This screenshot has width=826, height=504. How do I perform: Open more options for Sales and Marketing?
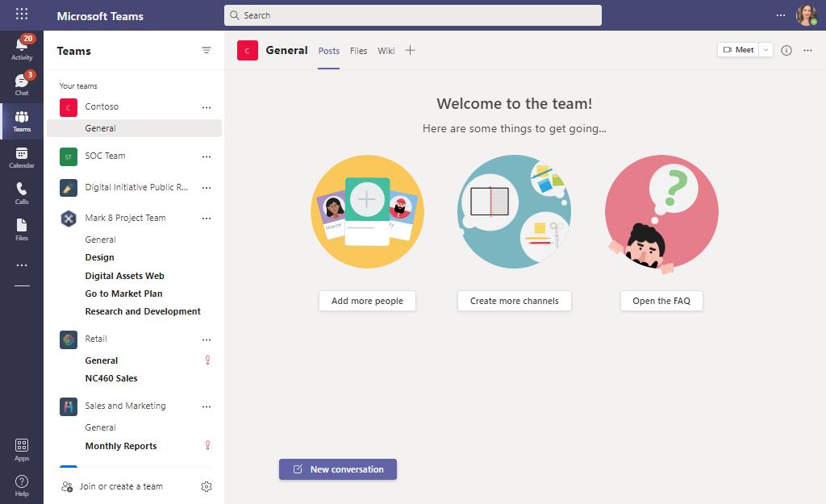pyautogui.click(x=206, y=407)
